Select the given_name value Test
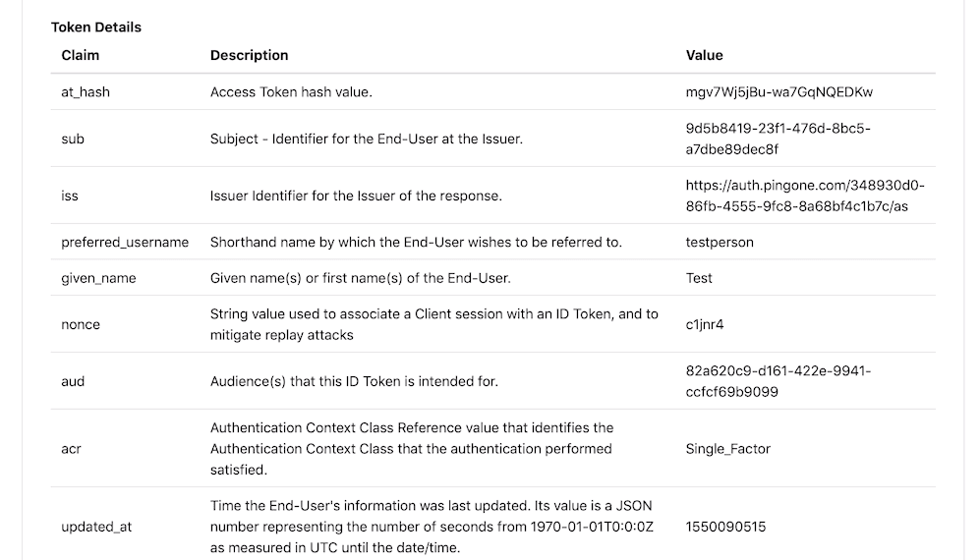980x560 pixels. tap(699, 278)
